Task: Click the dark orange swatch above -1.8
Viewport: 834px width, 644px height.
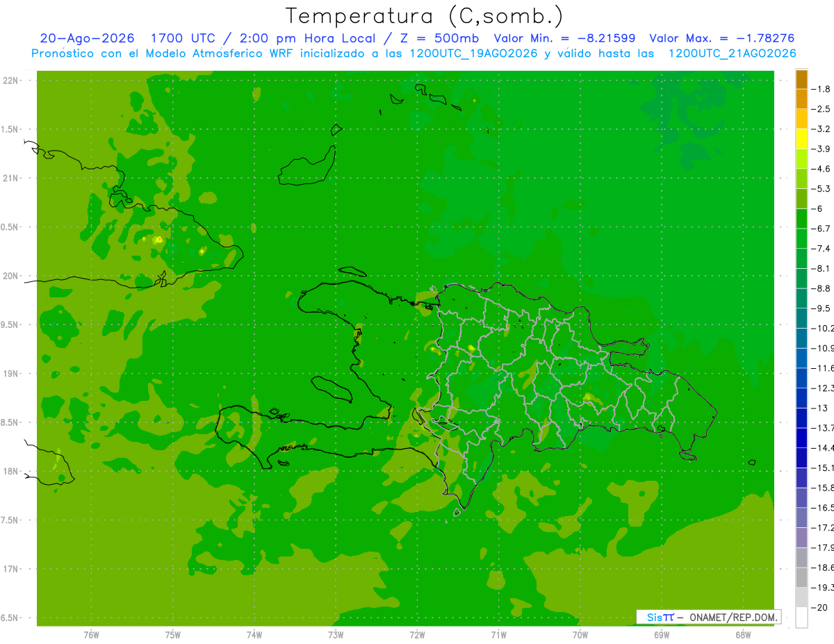Action: click(801, 79)
